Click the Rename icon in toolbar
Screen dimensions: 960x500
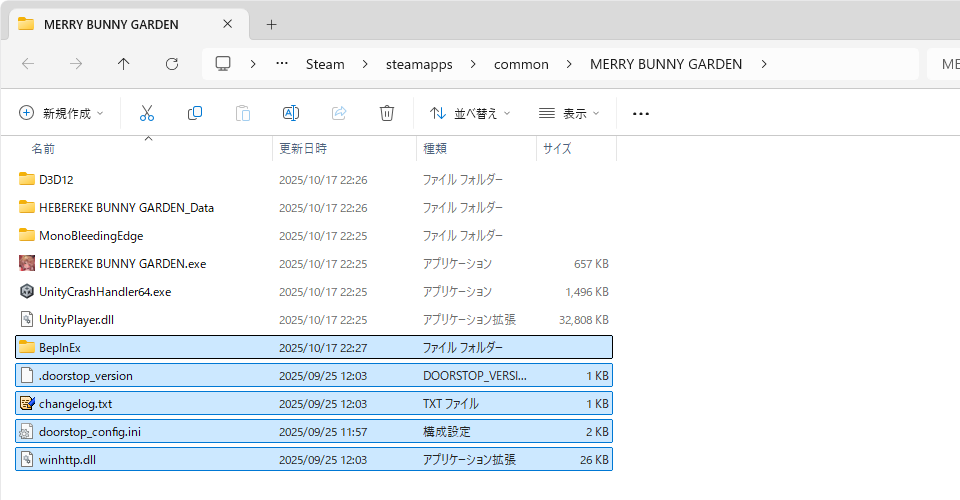coord(291,114)
